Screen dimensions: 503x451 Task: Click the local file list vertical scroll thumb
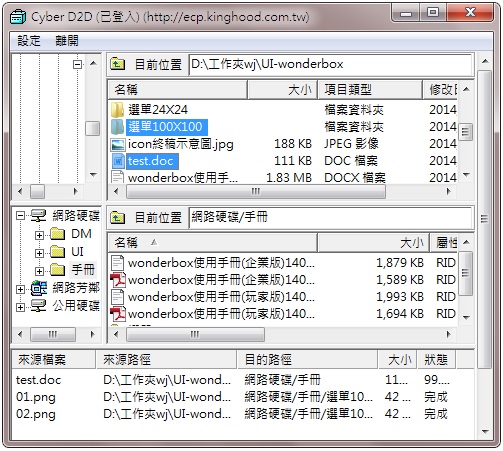coord(465,132)
